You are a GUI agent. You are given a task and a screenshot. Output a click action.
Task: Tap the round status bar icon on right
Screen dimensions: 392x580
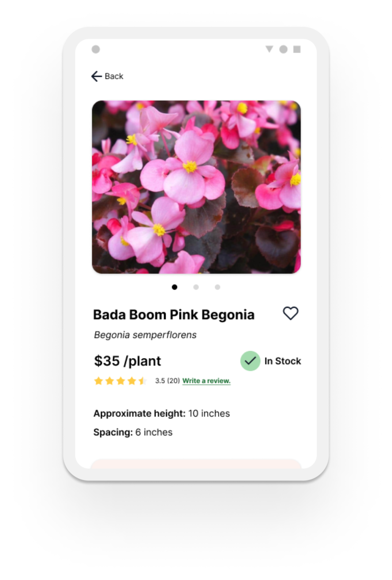(283, 49)
